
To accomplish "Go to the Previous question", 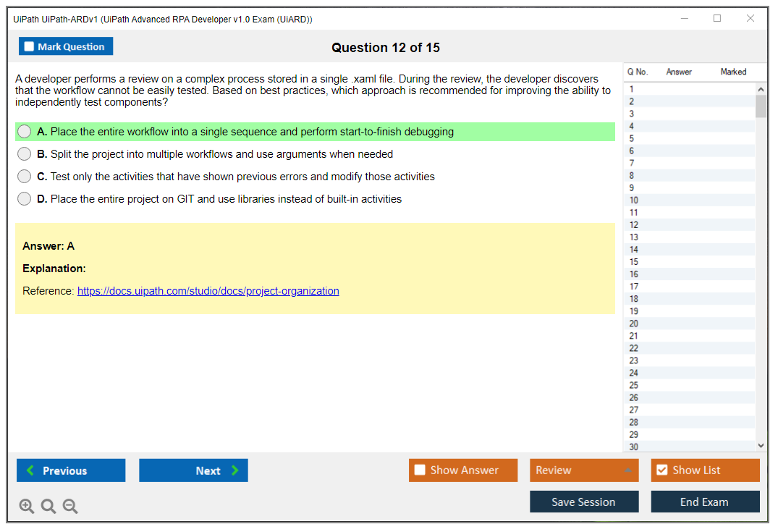I will 71,470.
